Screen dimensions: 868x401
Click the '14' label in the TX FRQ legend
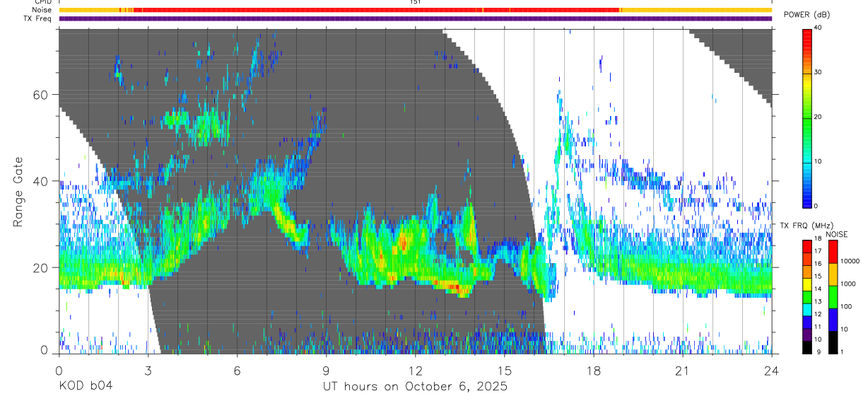coord(817,289)
